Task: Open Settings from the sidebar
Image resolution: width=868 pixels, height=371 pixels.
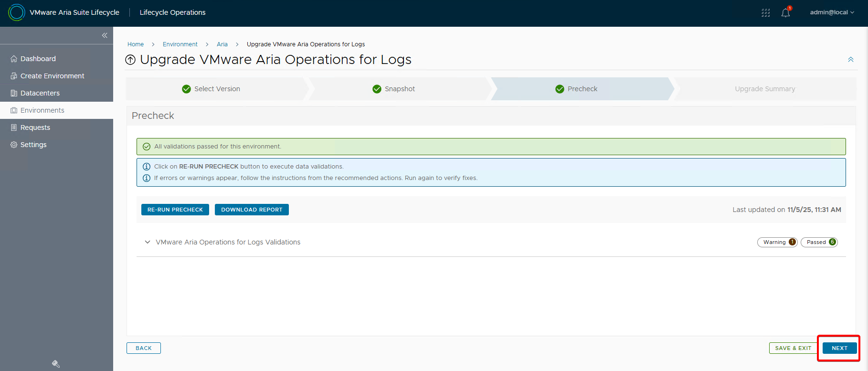Action: pos(33,145)
